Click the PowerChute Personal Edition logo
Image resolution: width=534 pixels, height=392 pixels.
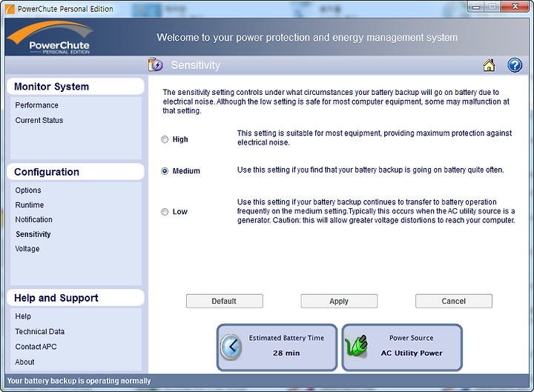[x=51, y=38]
